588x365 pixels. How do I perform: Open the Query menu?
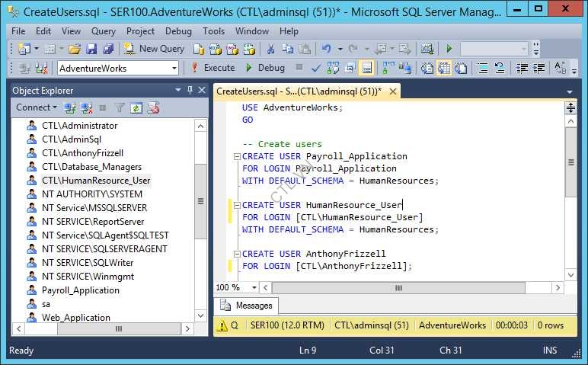(x=104, y=31)
